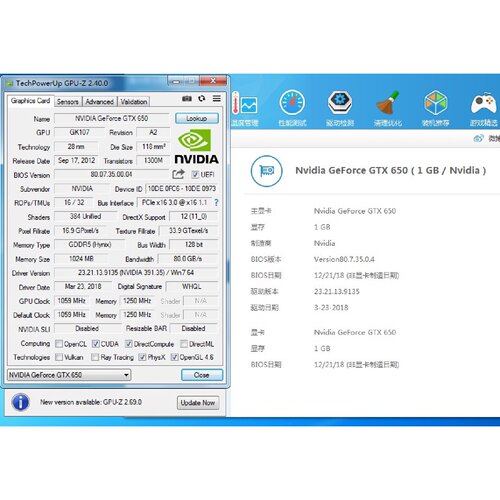Click the Bandwidth value 80.0 GB/s
The width and height of the screenshot is (500, 500).
pos(188,259)
